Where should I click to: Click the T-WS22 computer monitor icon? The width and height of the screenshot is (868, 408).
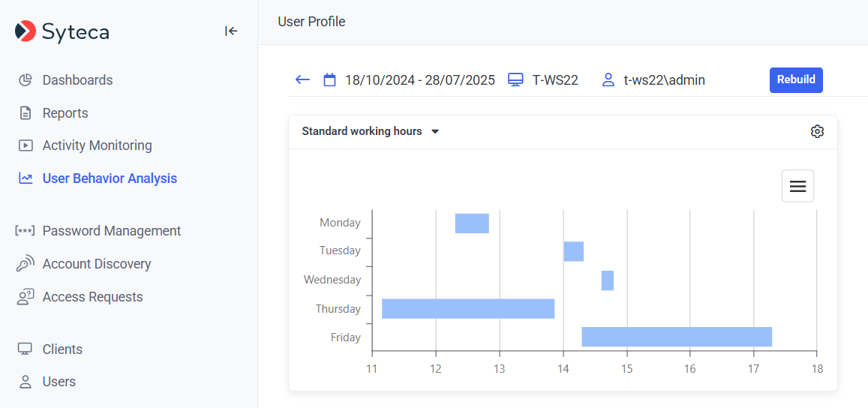(515, 80)
